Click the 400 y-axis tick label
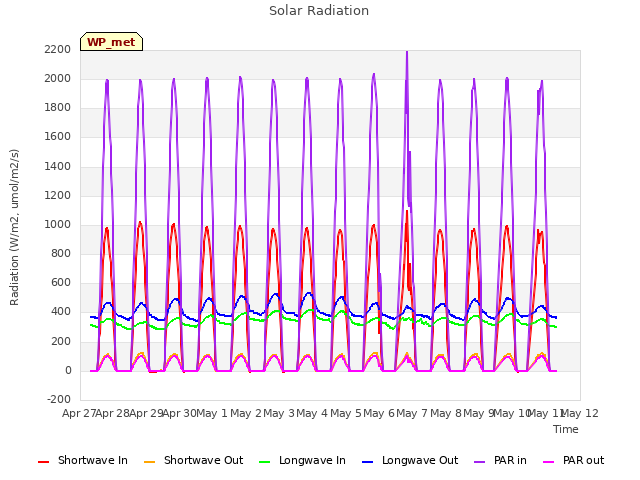 61,312
